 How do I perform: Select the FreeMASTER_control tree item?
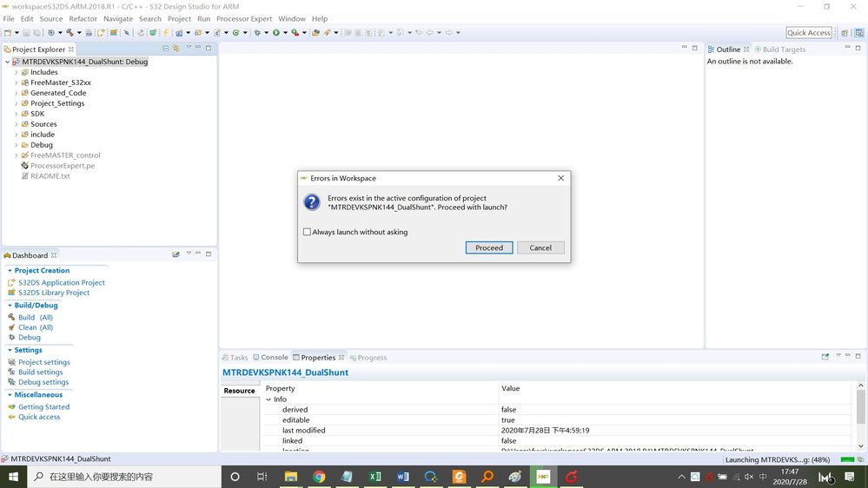[x=65, y=155]
